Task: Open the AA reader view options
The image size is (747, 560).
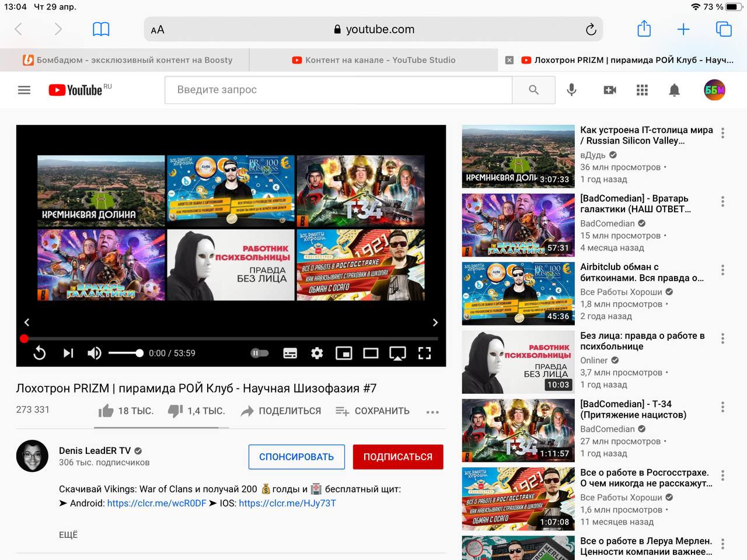Action: coord(158,30)
